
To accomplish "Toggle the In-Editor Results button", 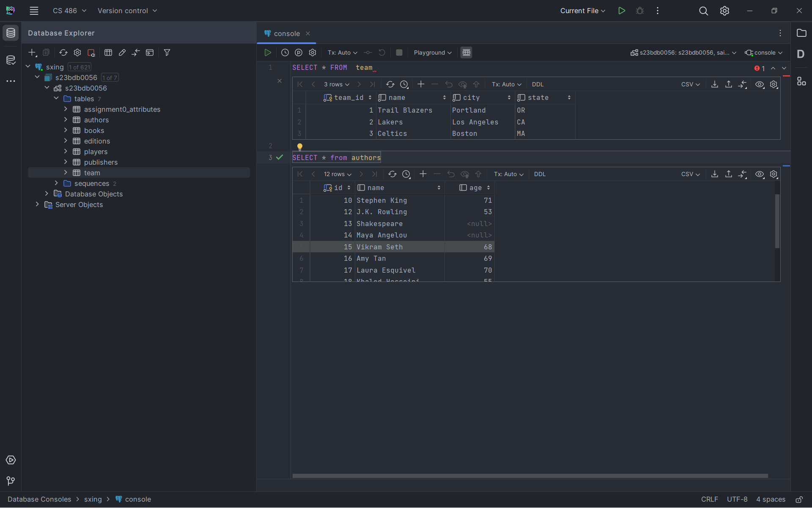I will (x=466, y=52).
